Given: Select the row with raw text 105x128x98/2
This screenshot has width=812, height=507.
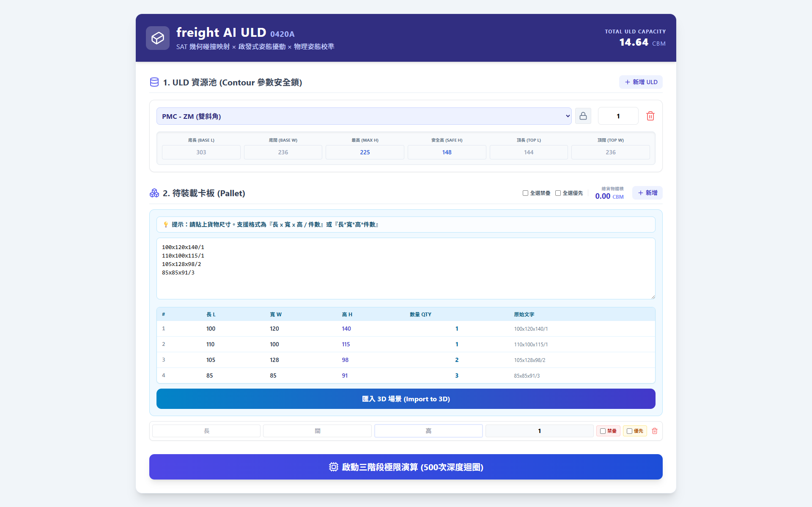Looking at the screenshot, I should click(x=406, y=360).
